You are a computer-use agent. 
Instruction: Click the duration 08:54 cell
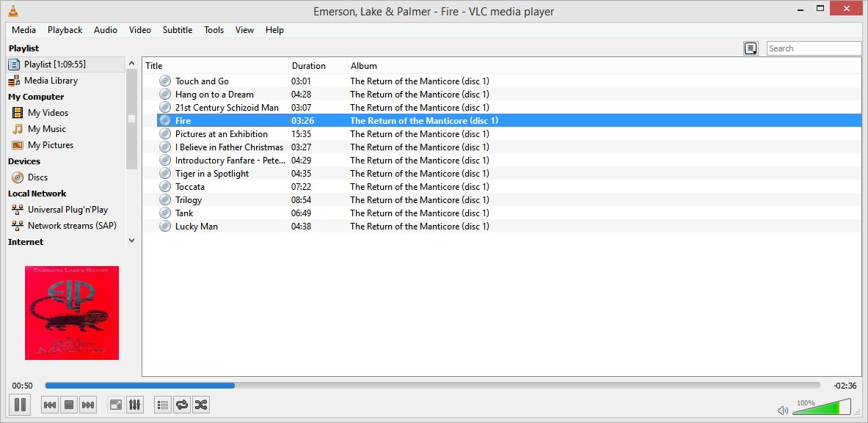pyautogui.click(x=301, y=200)
